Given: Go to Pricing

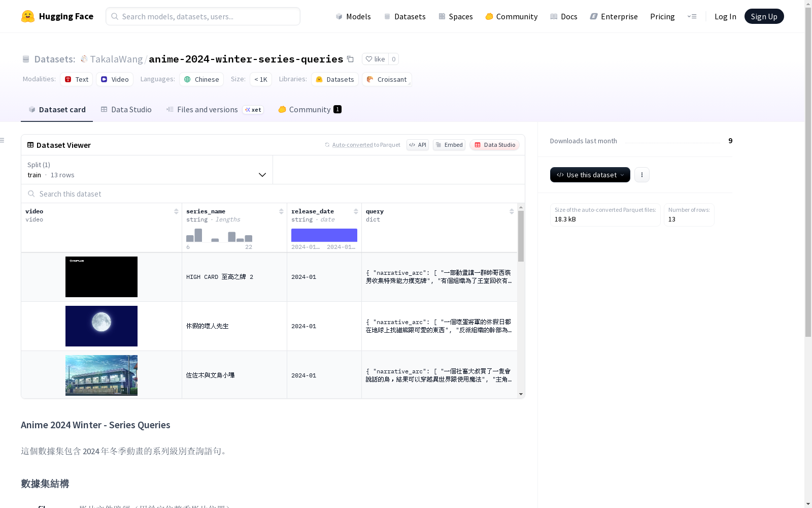Looking at the screenshot, I should (x=662, y=16).
